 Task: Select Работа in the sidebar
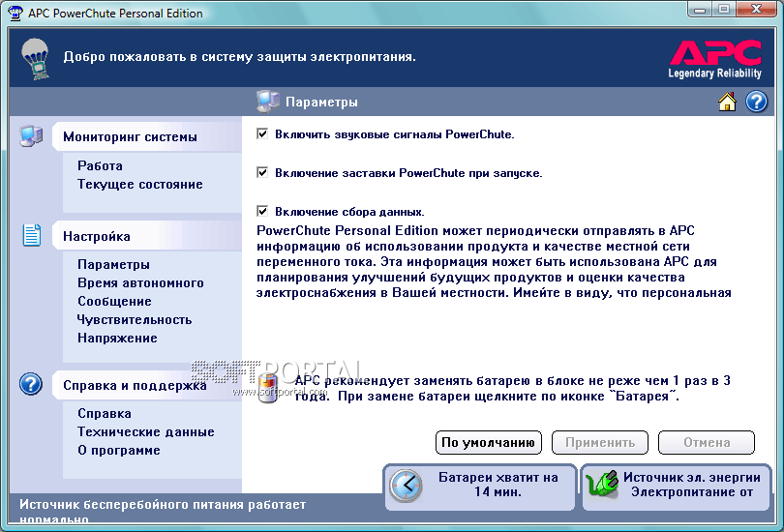click(100, 165)
